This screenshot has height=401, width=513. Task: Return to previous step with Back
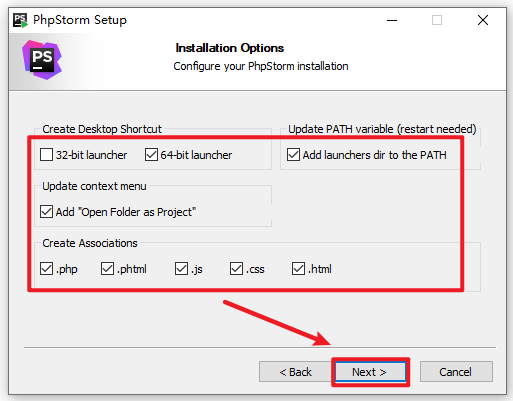coord(295,372)
